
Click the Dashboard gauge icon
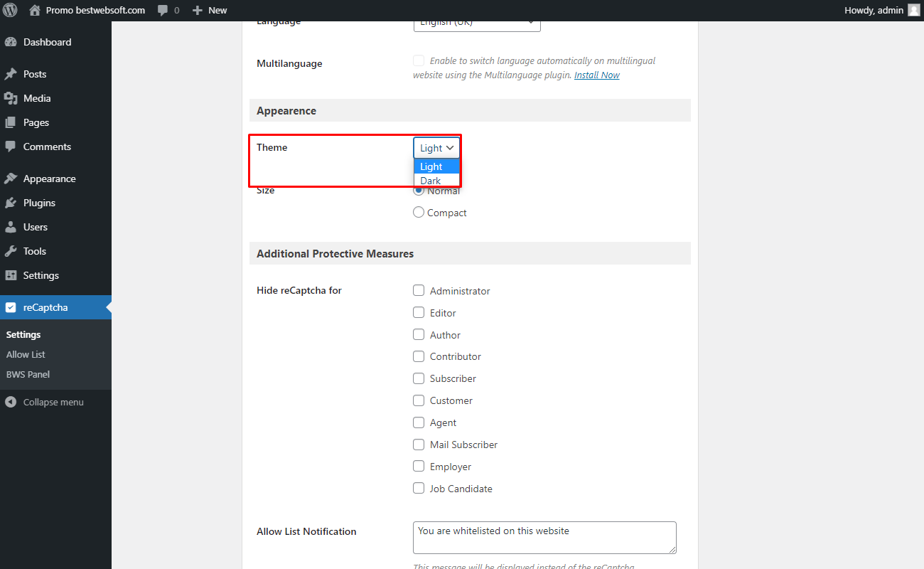pyautogui.click(x=11, y=42)
